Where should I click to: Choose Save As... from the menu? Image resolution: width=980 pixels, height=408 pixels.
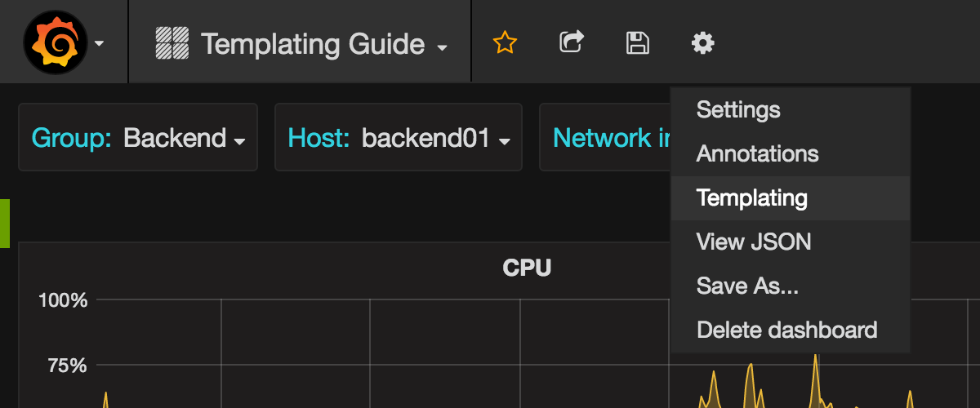click(747, 286)
